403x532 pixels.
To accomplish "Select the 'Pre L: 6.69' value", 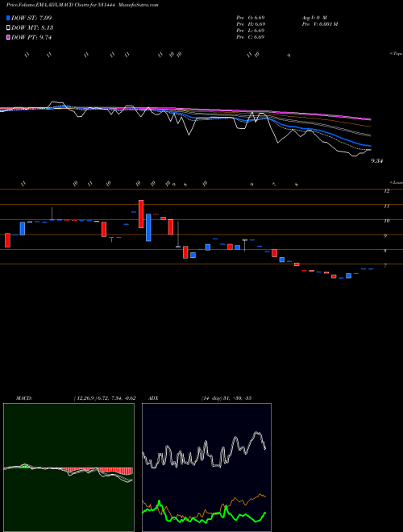I will click(251, 31).
